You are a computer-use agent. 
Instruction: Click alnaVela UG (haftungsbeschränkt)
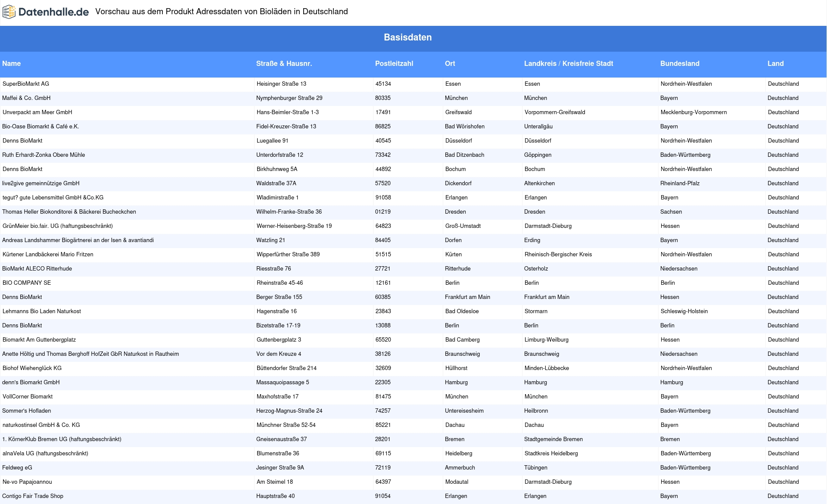45,454
